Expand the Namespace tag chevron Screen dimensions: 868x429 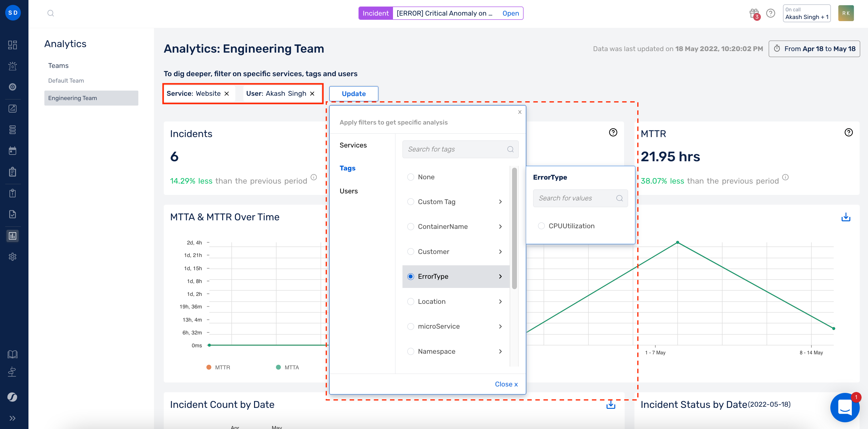click(501, 351)
